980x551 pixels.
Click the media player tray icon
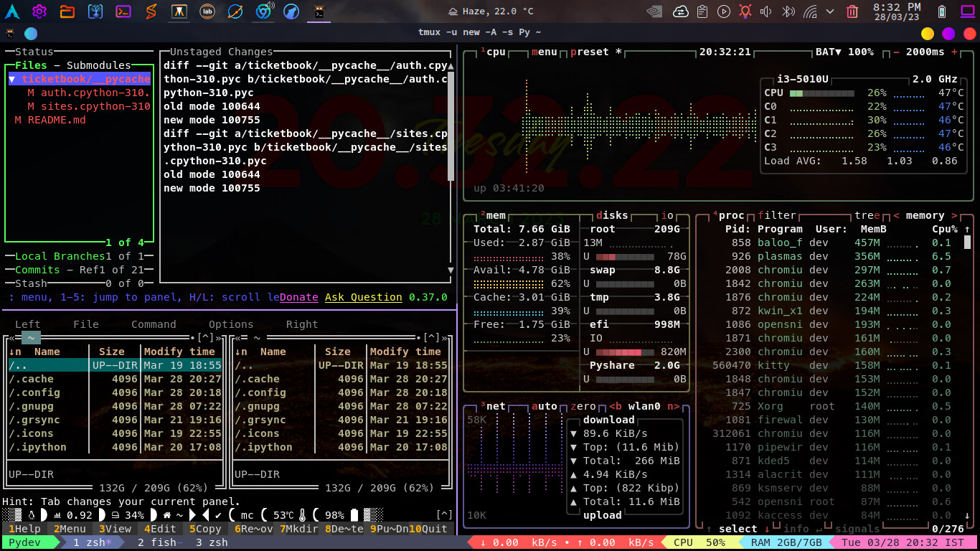pos(724,11)
